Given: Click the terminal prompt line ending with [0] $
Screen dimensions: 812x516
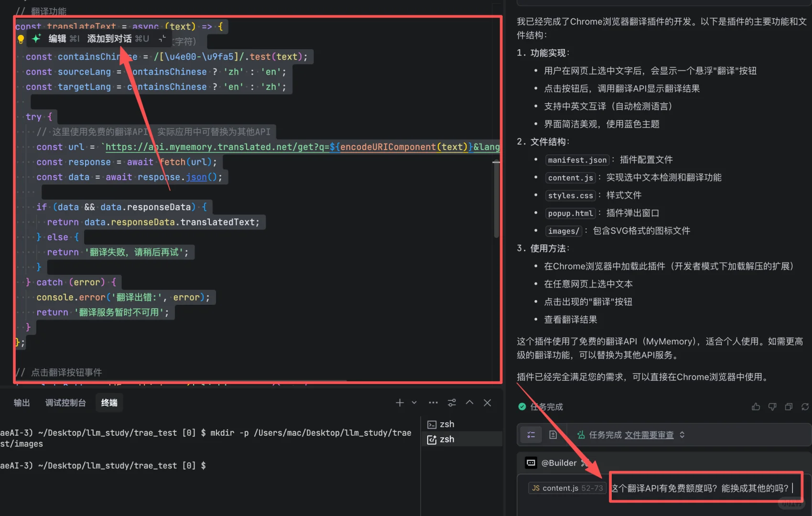Looking at the screenshot, I should point(103,465).
